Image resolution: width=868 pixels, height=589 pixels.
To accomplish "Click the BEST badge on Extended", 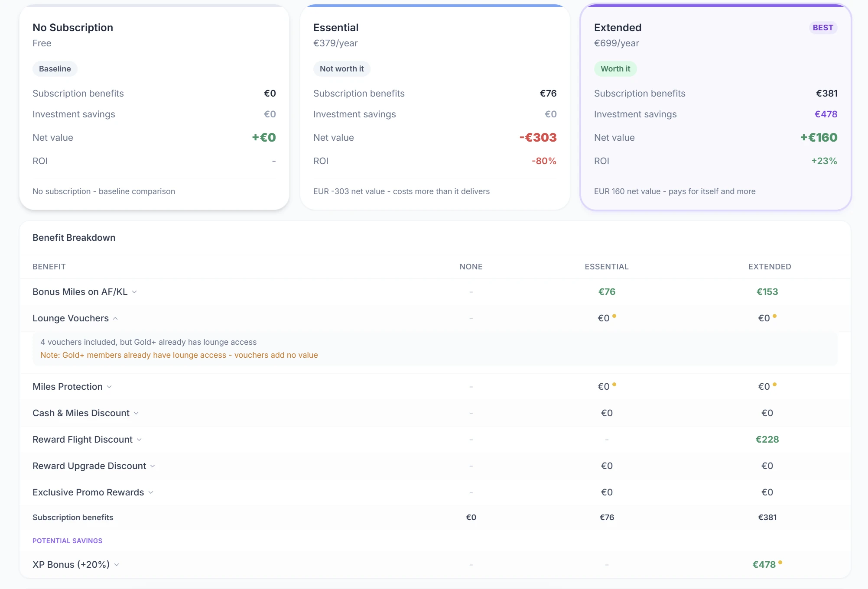I will (x=822, y=28).
